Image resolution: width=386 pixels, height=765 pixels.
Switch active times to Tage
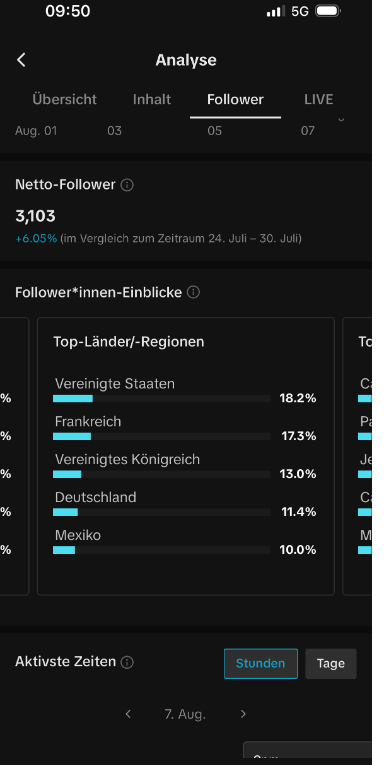(331, 664)
